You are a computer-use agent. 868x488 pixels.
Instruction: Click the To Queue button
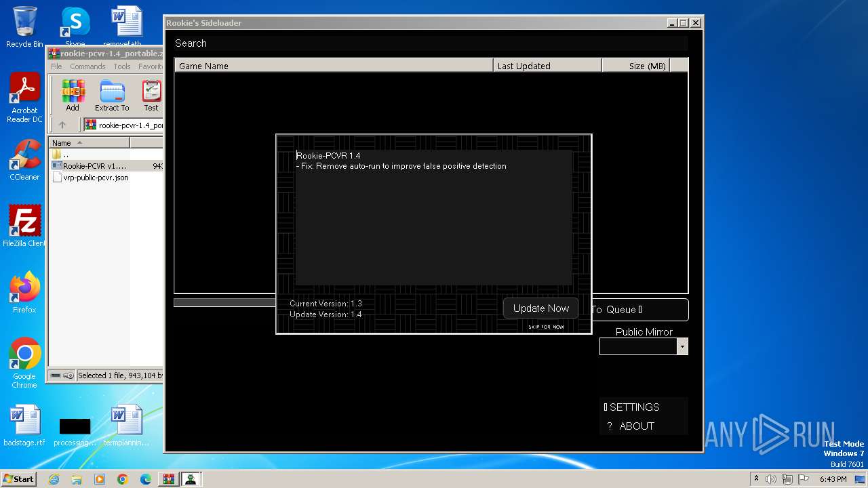click(639, 310)
